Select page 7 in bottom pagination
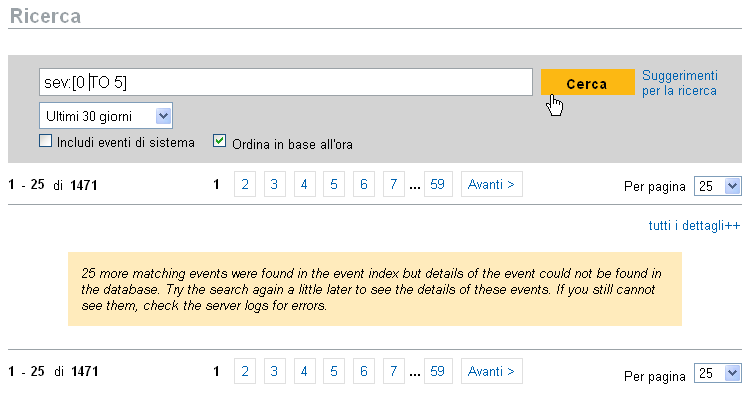 coord(393,371)
